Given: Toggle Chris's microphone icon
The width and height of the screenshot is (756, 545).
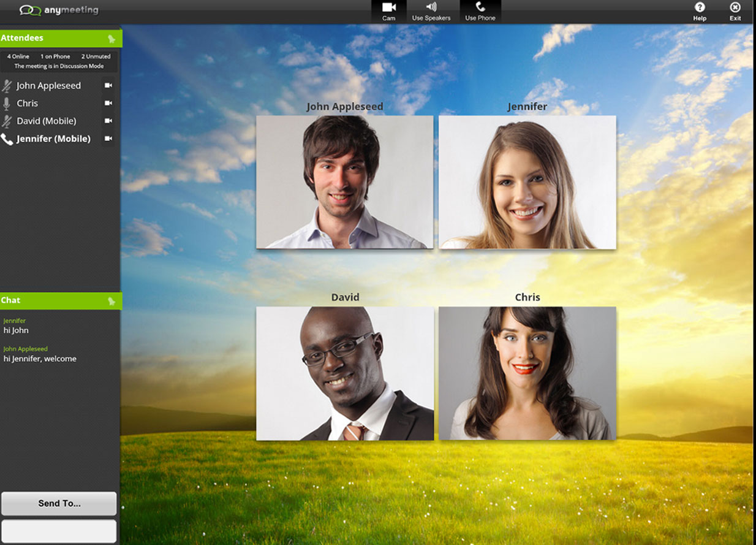Looking at the screenshot, I should click(x=7, y=104).
